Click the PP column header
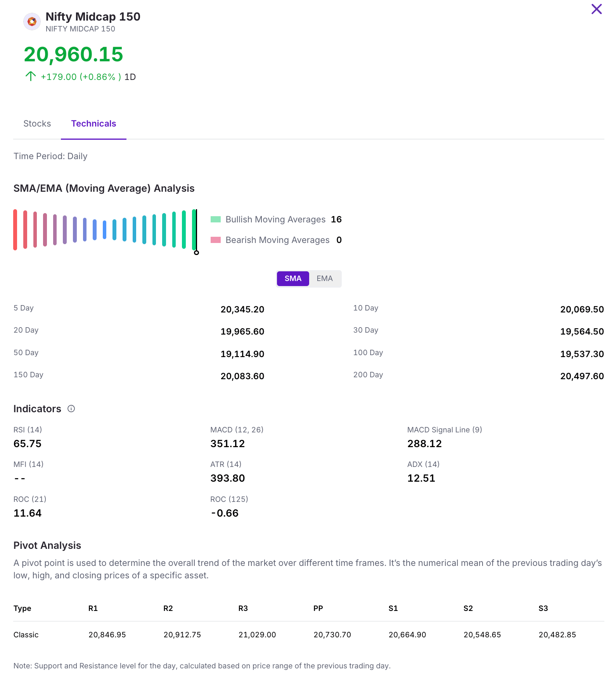616x694 pixels. pyautogui.click(x=318, y=608)
